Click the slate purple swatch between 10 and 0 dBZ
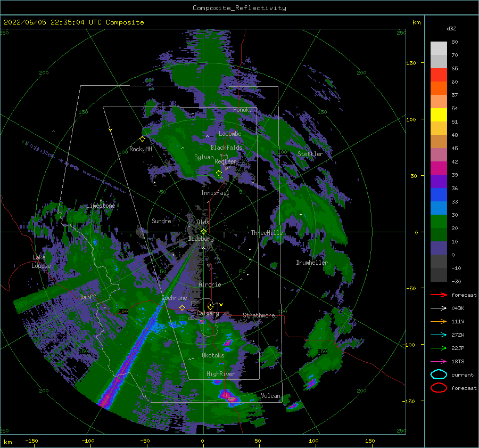Screen dimensions: 479x448 [439, 248]
